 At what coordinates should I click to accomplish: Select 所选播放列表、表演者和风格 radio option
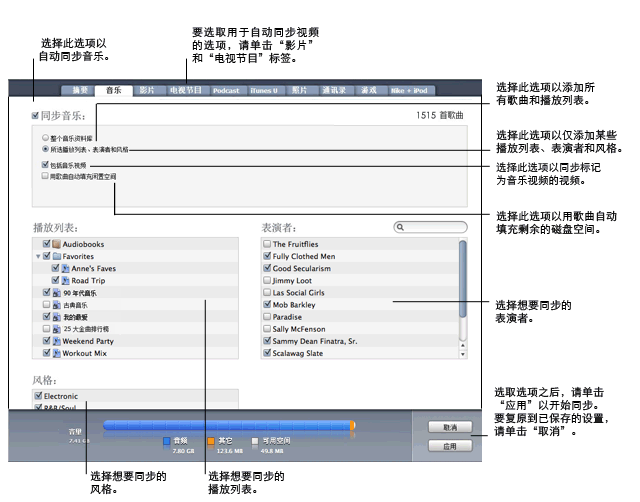point(45,149)
